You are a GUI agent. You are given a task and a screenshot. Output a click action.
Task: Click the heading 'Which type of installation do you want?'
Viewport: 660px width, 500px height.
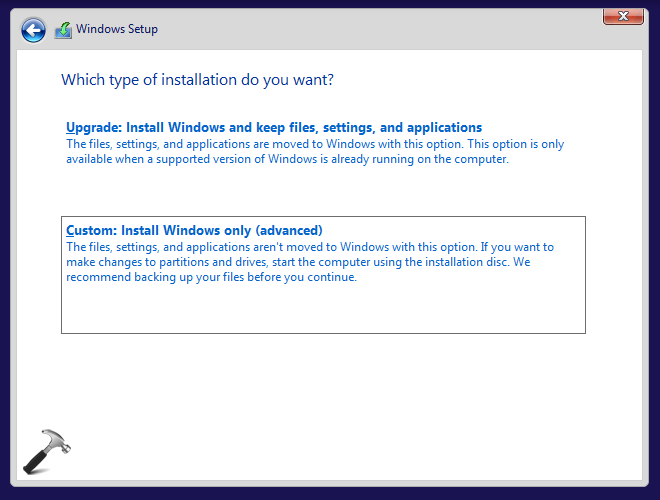197,80
